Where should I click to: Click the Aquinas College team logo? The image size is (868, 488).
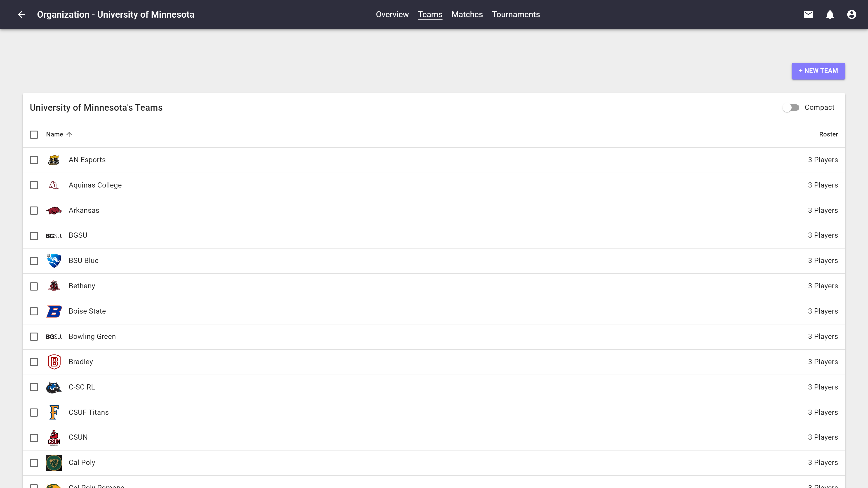pyautogui.click(x=54, y=185)
